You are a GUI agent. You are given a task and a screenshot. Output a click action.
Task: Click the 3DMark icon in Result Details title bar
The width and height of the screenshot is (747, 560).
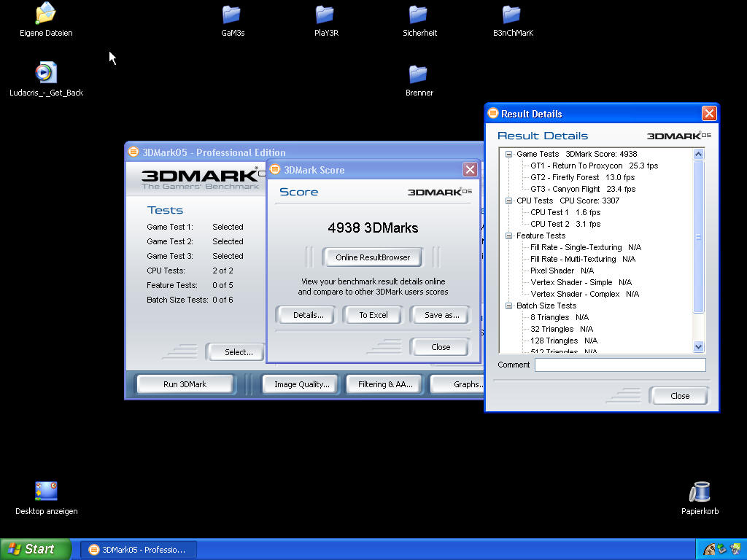(493, 113)
